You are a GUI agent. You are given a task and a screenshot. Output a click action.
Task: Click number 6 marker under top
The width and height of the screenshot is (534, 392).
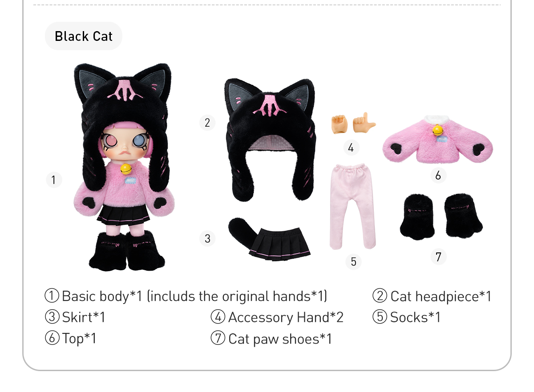438,176
